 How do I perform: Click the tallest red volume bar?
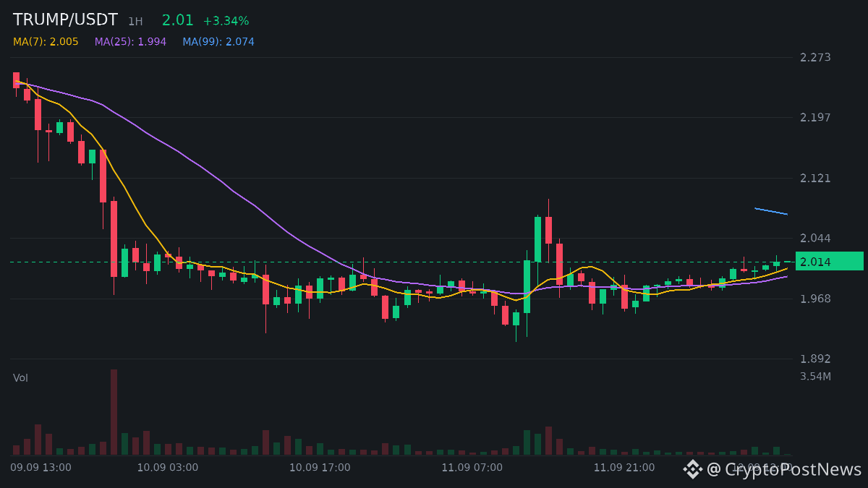tap(114, 412)
